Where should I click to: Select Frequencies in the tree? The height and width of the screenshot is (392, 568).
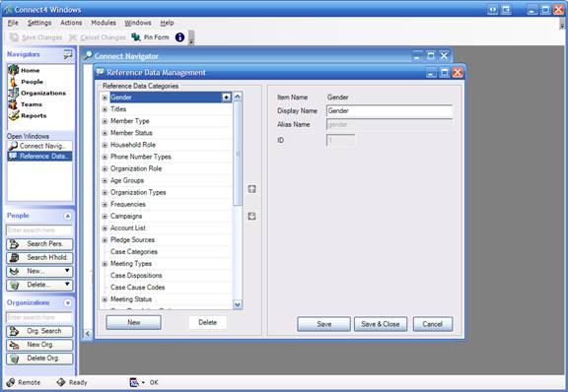[128, 204]
